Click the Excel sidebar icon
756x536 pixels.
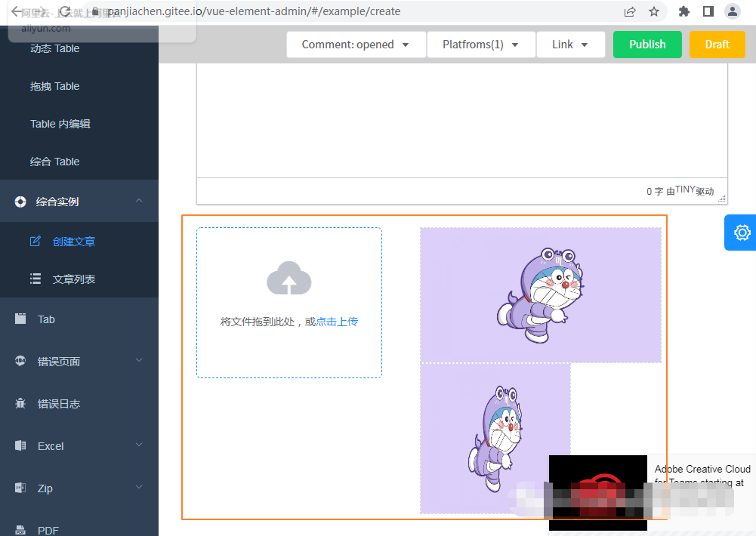click(x=20, y=445)
